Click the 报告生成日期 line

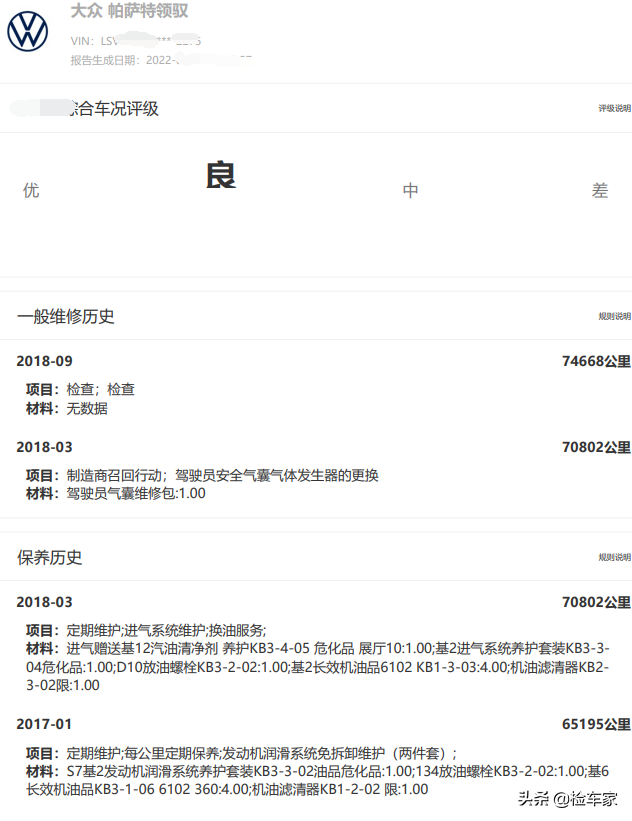tap(160, 60)
